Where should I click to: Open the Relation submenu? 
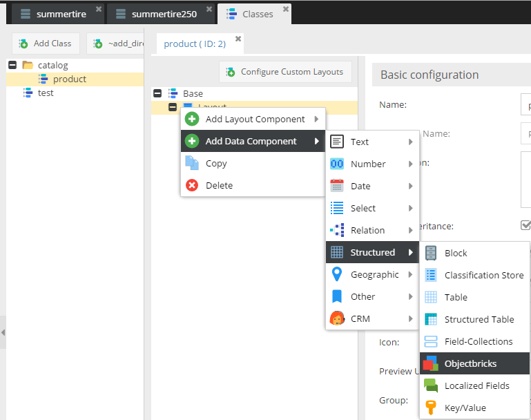(x=373, y=230)
